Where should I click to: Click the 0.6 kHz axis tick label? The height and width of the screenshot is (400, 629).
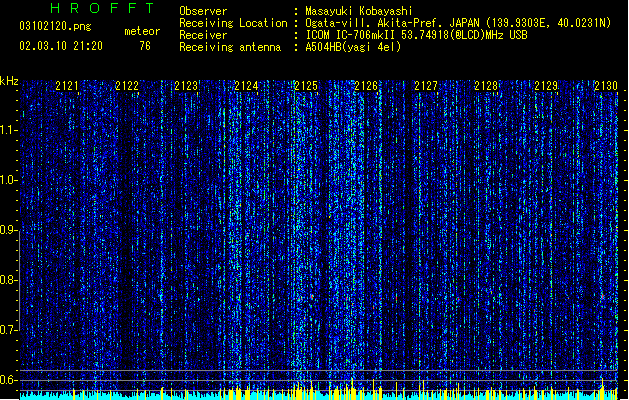coord(8,380)
